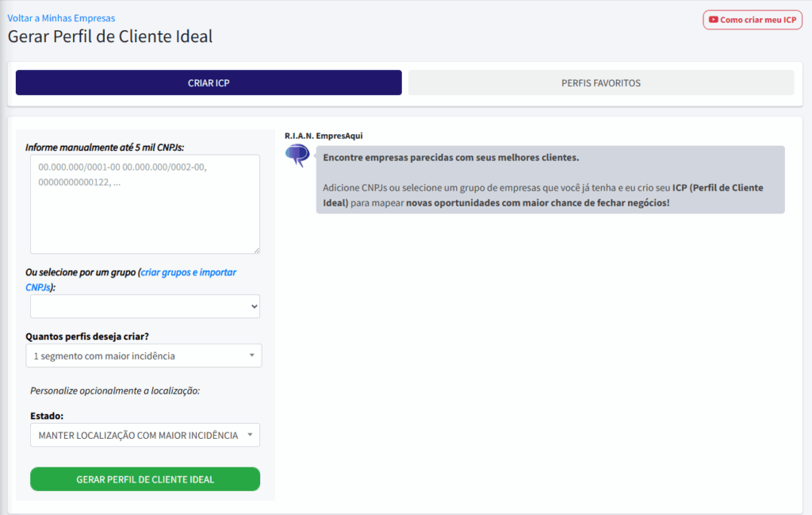Image resolution: width=812 pixels, height=515 pixels.
Task: Select the CRIAR ICP tab
Action: [x=209, y=83]
